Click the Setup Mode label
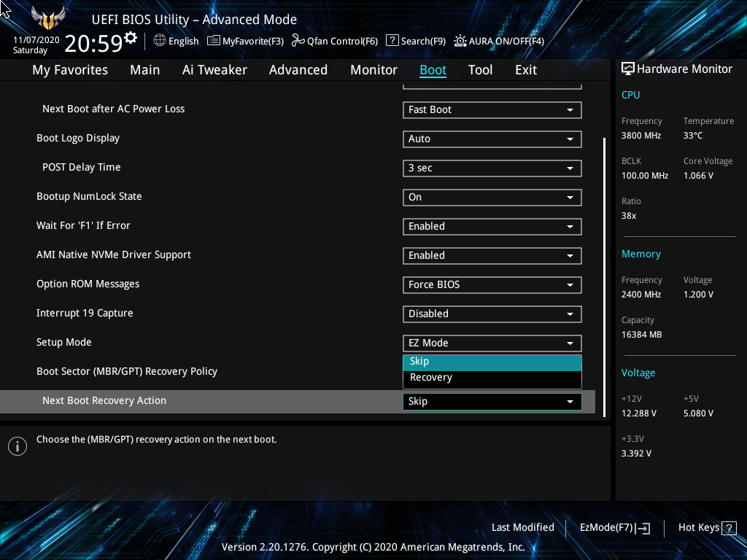The height and width of the screenshot is (560, 747). click(64, 343)
